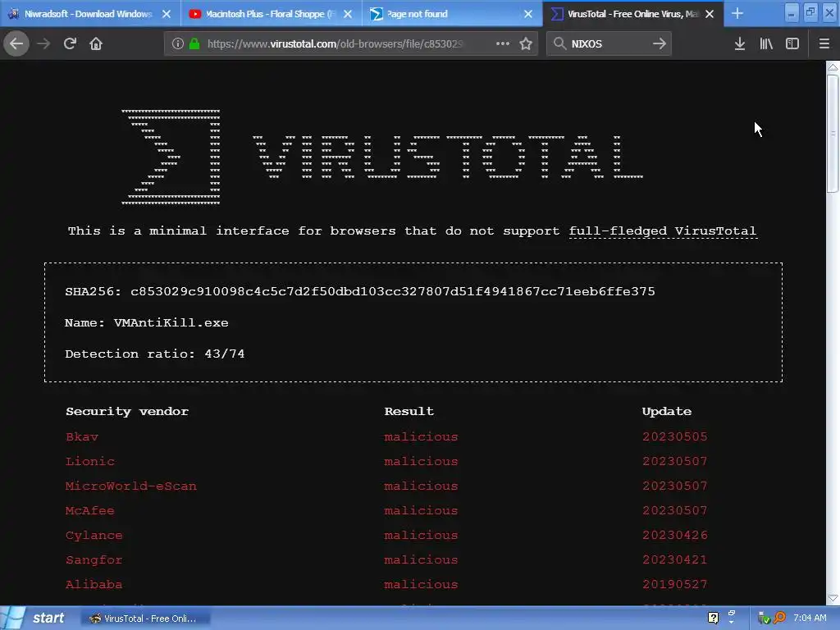This screenshot has width=840, height=630.
Task: Click VirusTotal taskbar window button
Action: 144,619
